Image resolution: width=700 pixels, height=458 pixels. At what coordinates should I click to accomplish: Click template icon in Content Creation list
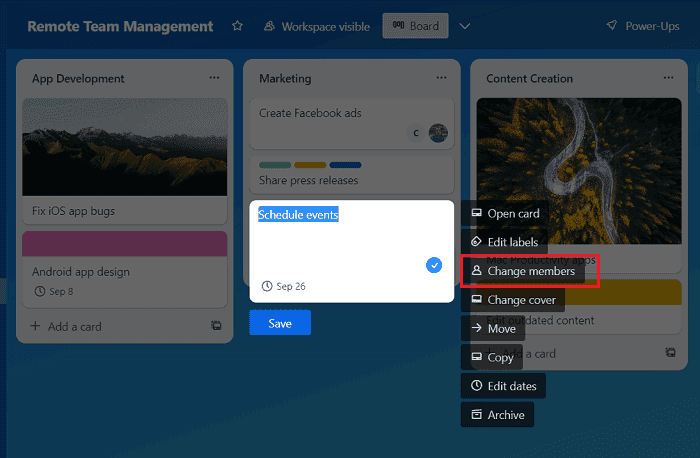click(x=671, y=353)
